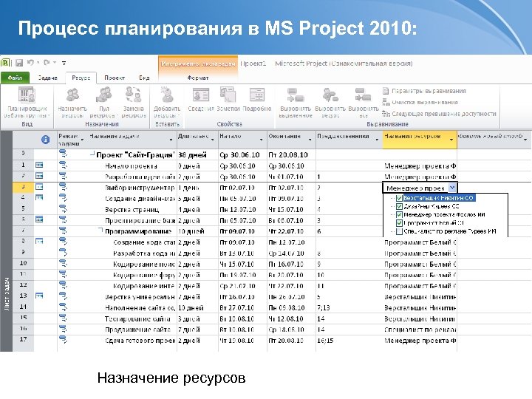Open resource Information (Сведения) icon
This screenshot has width=532, height=399.
pos(200,95)
